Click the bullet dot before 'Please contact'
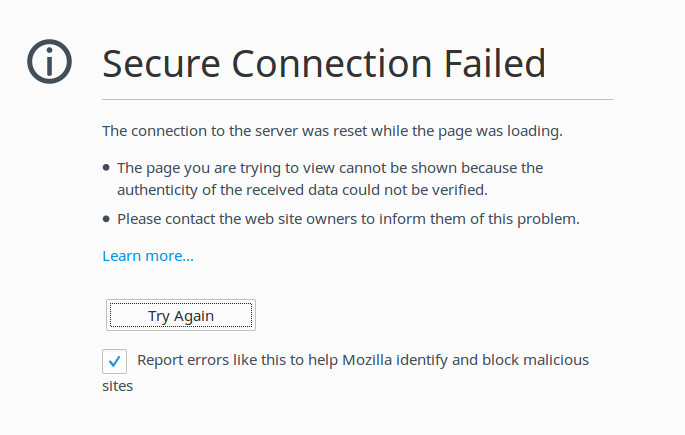 (x=106, y=219)
